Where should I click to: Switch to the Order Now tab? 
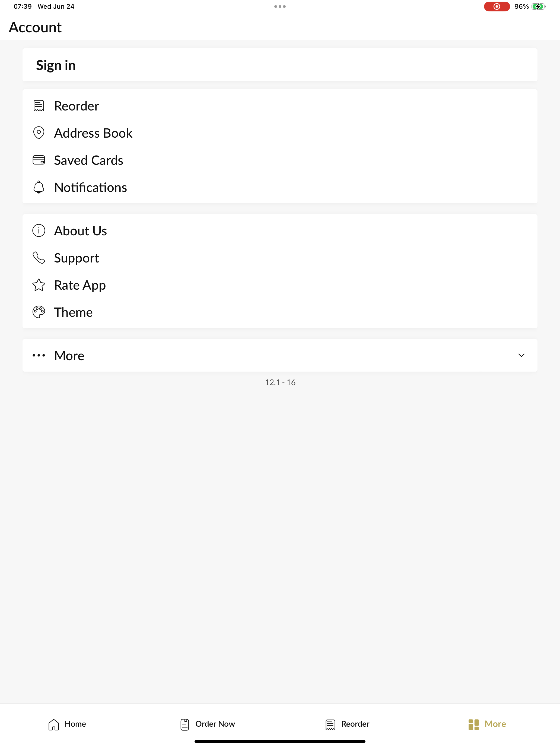tap(208, 724)
